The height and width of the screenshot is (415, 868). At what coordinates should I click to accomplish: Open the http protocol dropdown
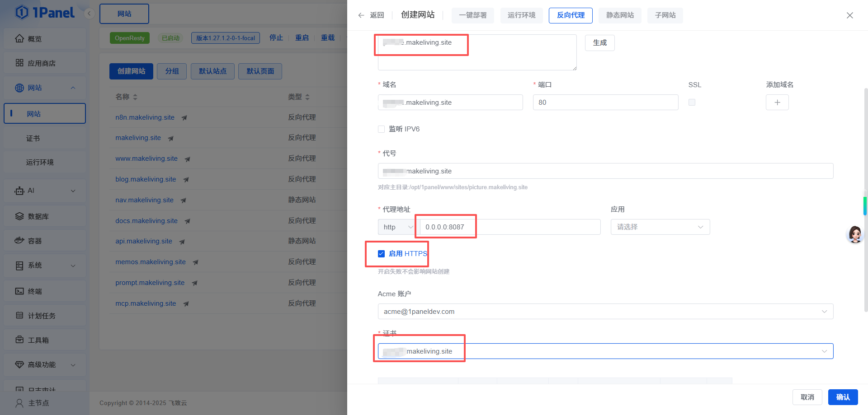(x=397, y=227)
